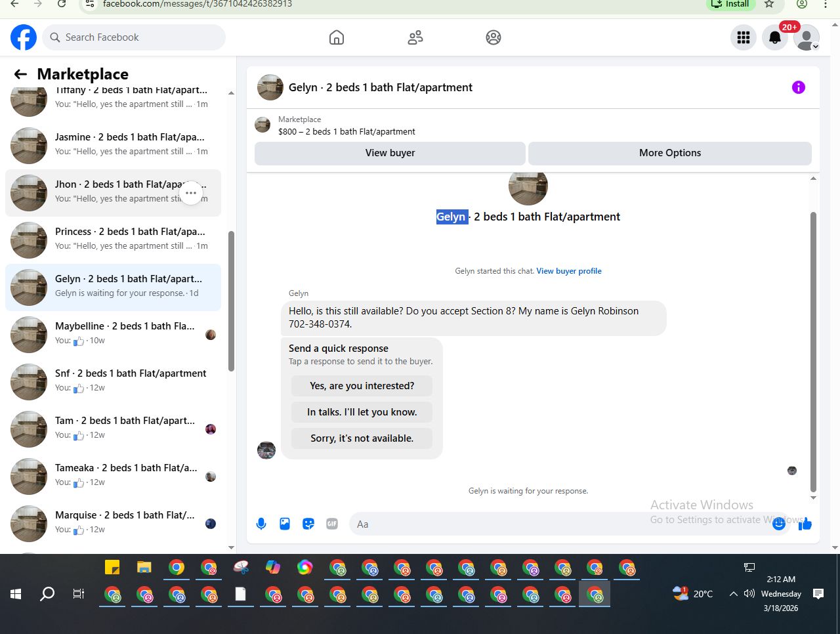The width and height of the screenshot is (840, 634).
Task: Click the Search Facebook field
Action: 134,37
